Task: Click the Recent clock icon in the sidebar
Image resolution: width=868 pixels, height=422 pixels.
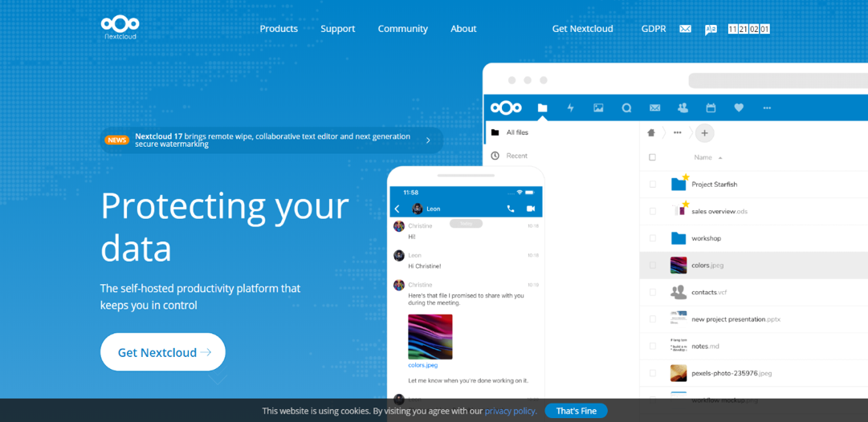Action: click(495, 156)
